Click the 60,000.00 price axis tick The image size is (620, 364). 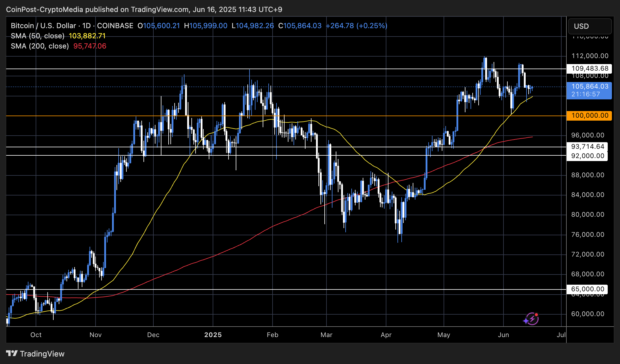(x=588, y=314)
